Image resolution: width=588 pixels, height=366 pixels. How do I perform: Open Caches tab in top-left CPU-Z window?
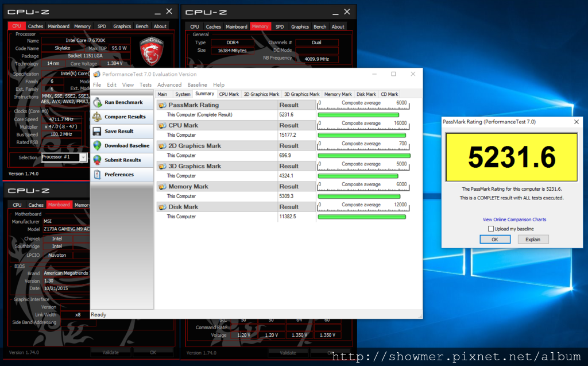click(36, 26)
